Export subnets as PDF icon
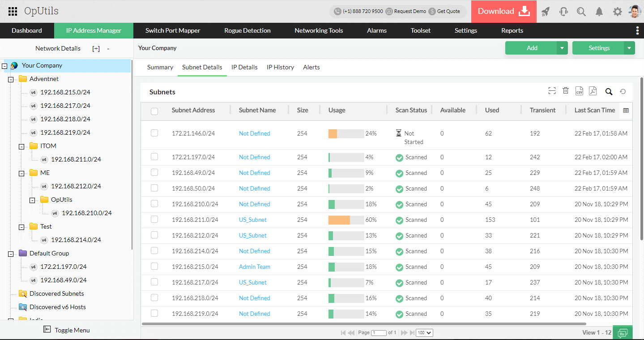The image size is (644, 340). pos(593,91)
